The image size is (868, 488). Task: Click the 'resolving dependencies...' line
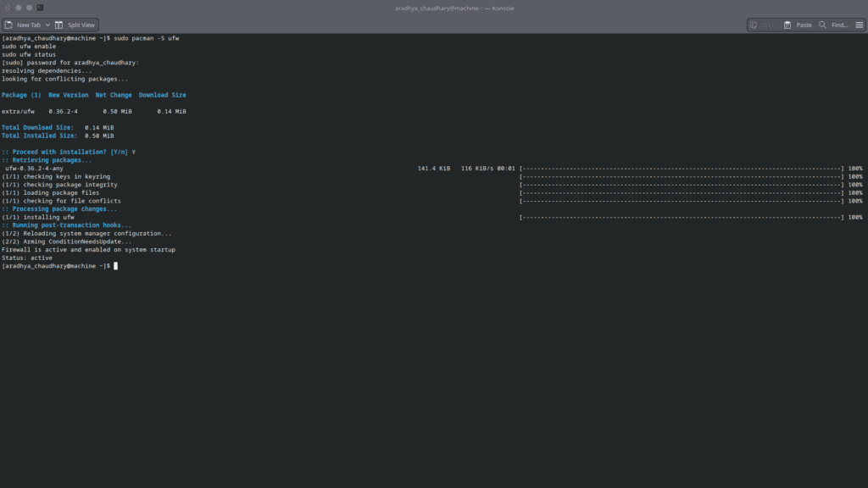point(47,71)
